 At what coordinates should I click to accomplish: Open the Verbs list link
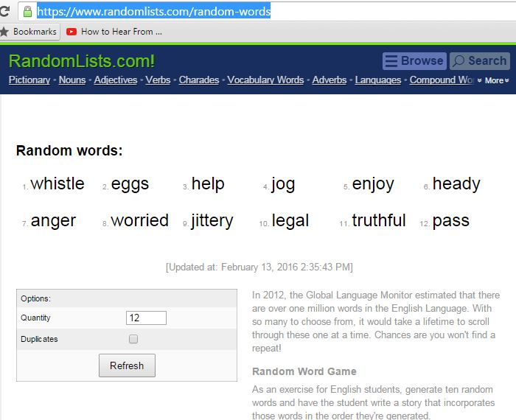[x=158, y=80]
